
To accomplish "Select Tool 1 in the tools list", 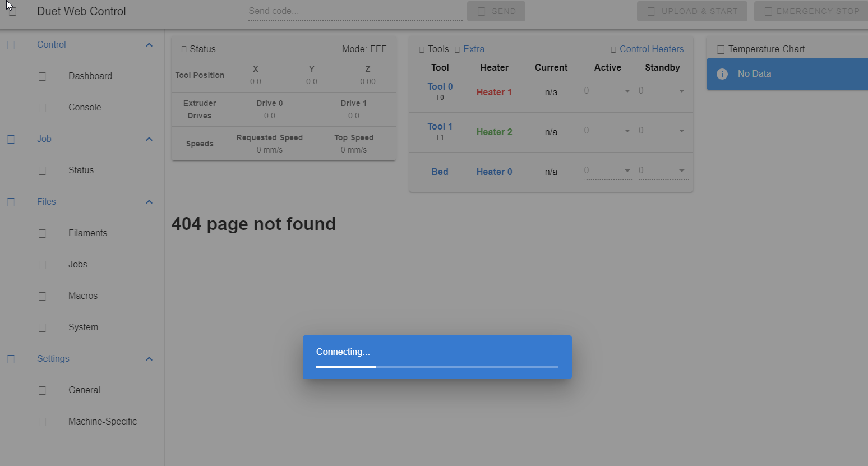I will tap(440, 126).
